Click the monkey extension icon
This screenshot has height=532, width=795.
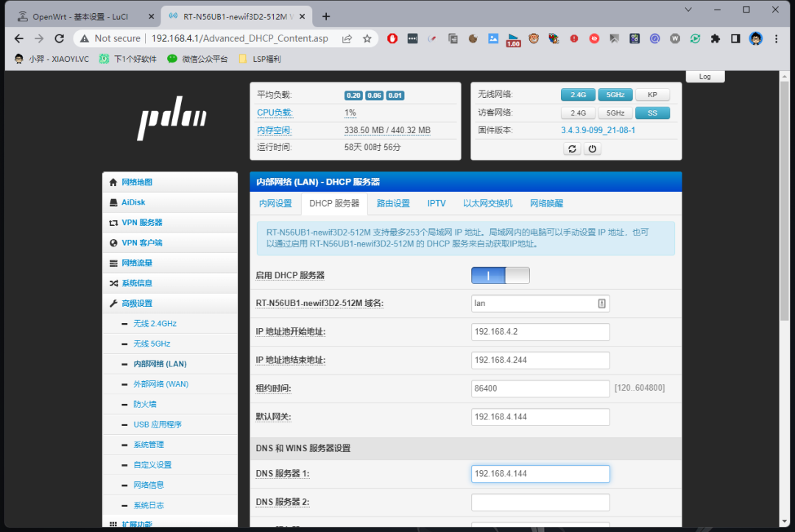534,38
